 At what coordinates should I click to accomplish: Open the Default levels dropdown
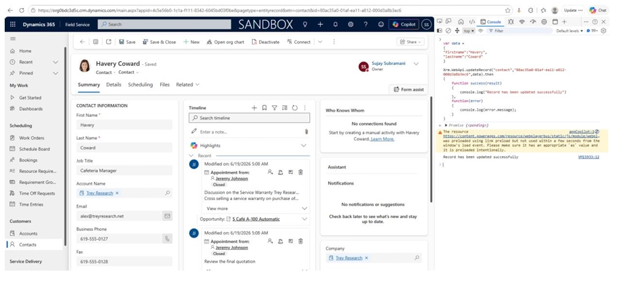coord(570,31)
